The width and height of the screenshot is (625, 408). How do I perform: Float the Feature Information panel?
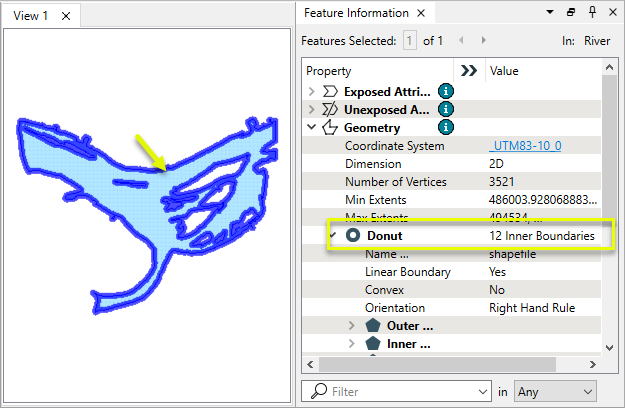(570, 13)
